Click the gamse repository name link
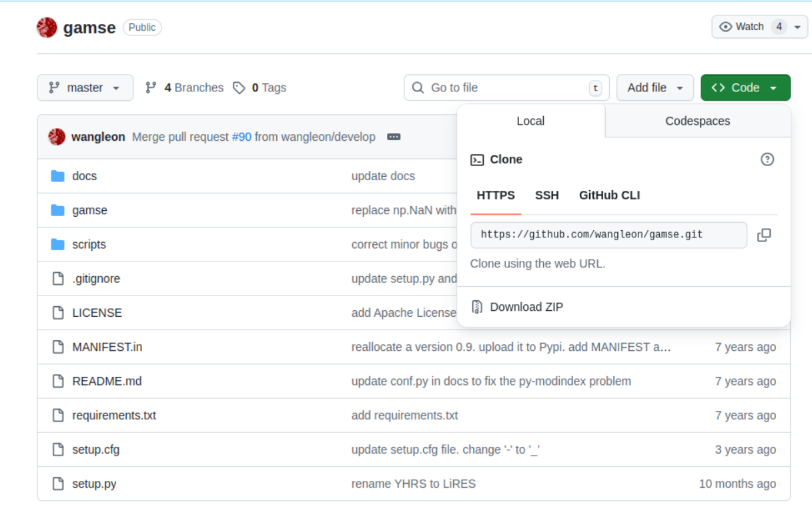 89,27
